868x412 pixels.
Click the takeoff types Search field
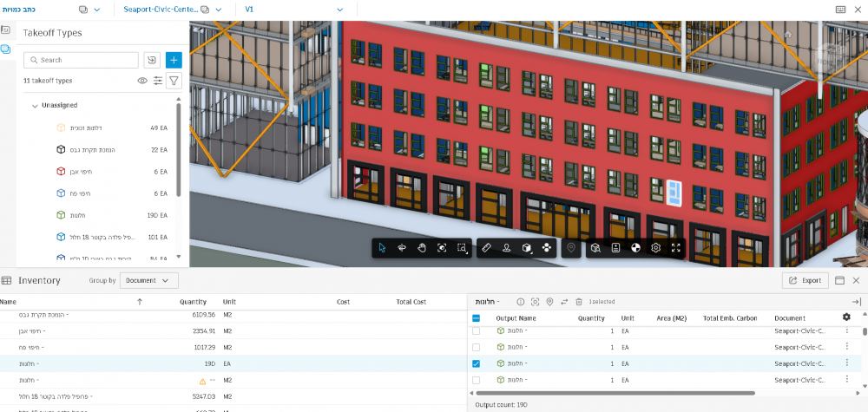85,60
